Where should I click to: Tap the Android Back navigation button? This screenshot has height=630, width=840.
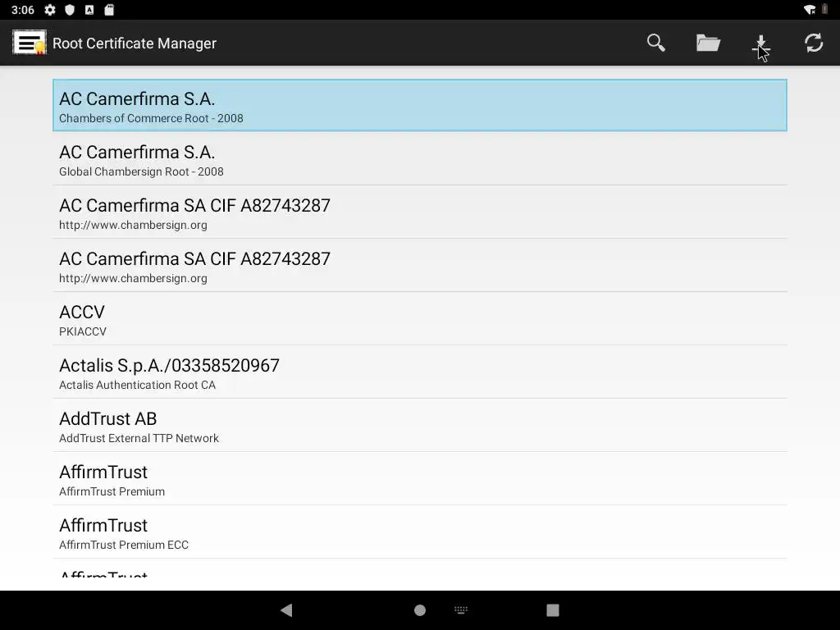click(x=286, y=610)
